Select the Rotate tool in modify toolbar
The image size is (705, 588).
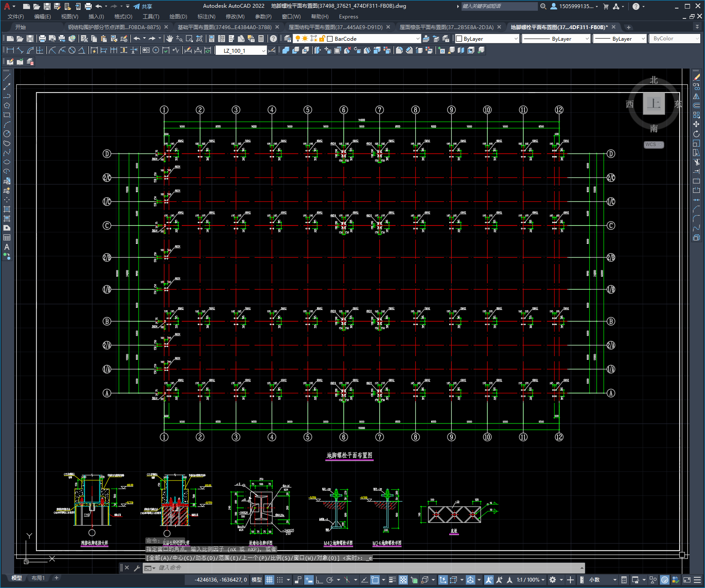[x=696, y=134]
